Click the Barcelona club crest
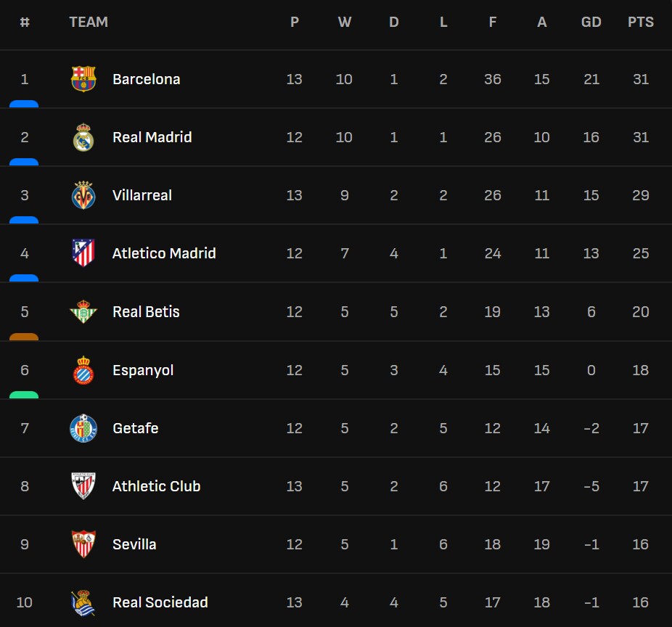The width and height of the screenshot is (672, 627). tap(83, 79)
